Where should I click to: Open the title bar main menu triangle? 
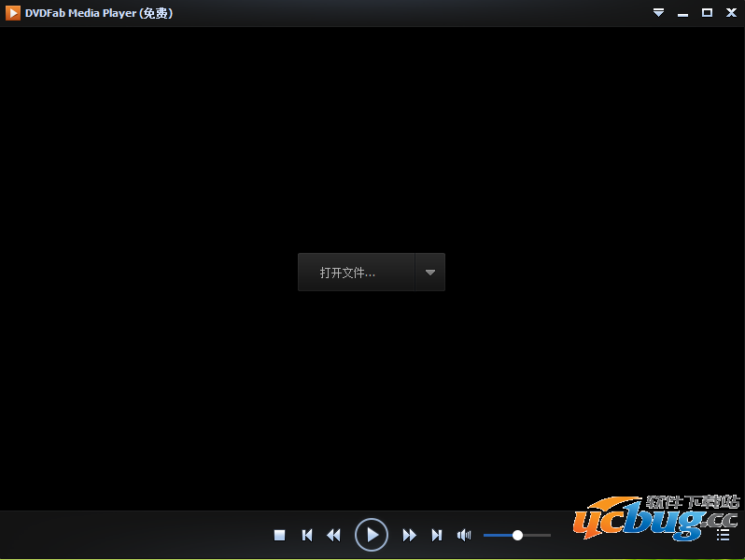[x=658, y=13]
